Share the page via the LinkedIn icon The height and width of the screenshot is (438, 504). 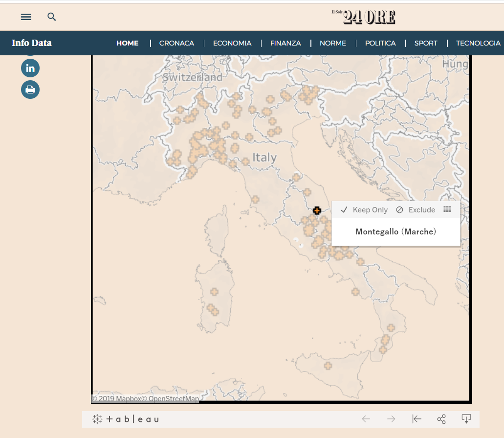coord(30,68)
